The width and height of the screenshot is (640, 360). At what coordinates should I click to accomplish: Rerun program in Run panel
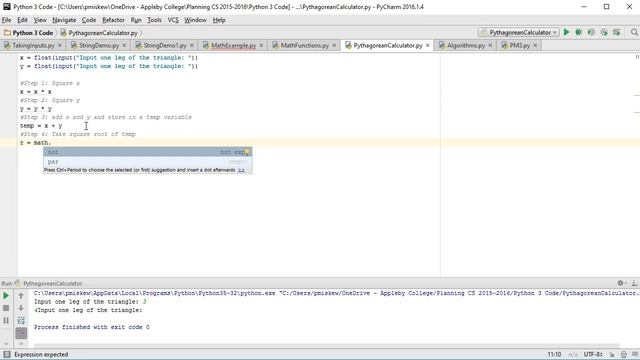coord(6,296)
